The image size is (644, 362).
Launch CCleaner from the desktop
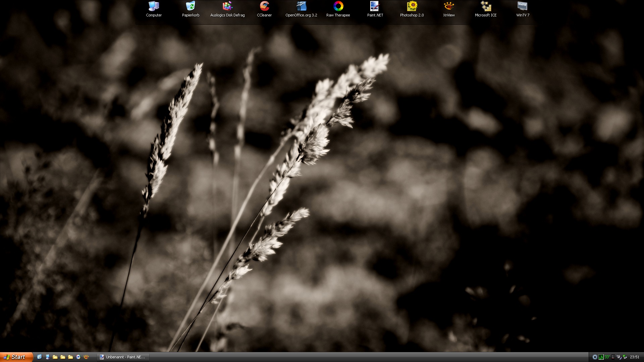click(x=264, y=6)
